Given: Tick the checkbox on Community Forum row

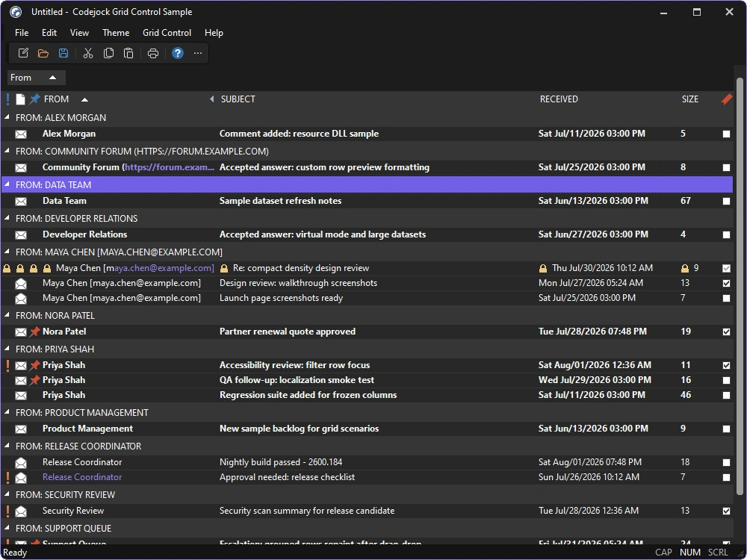Looking at the screenshot, I should coord(726,167).
